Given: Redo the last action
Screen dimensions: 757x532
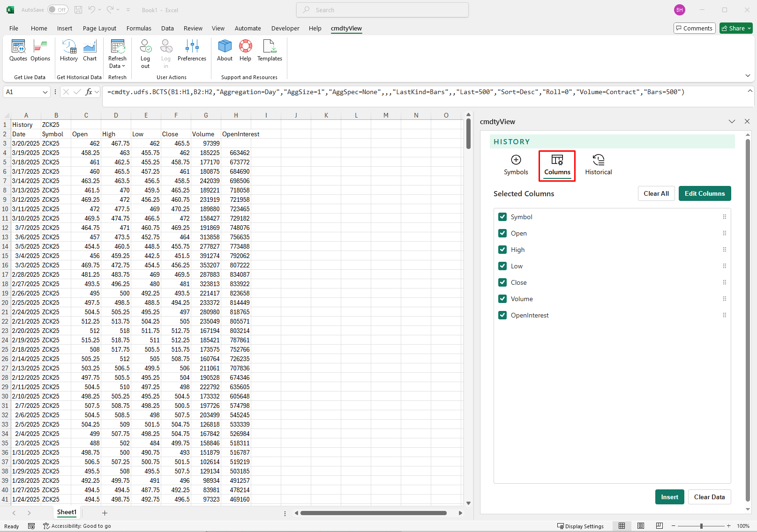Looking at the screenshot, I should (110, 10).
